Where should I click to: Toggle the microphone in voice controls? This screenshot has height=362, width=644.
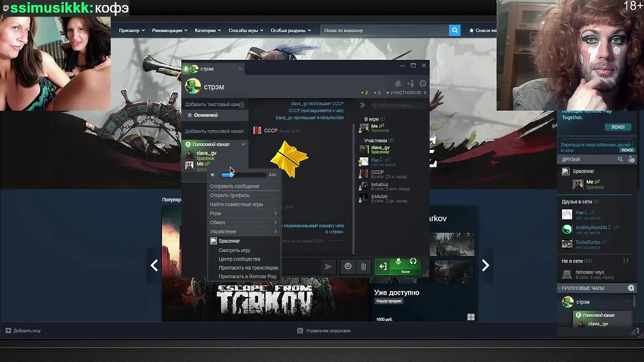398,262
